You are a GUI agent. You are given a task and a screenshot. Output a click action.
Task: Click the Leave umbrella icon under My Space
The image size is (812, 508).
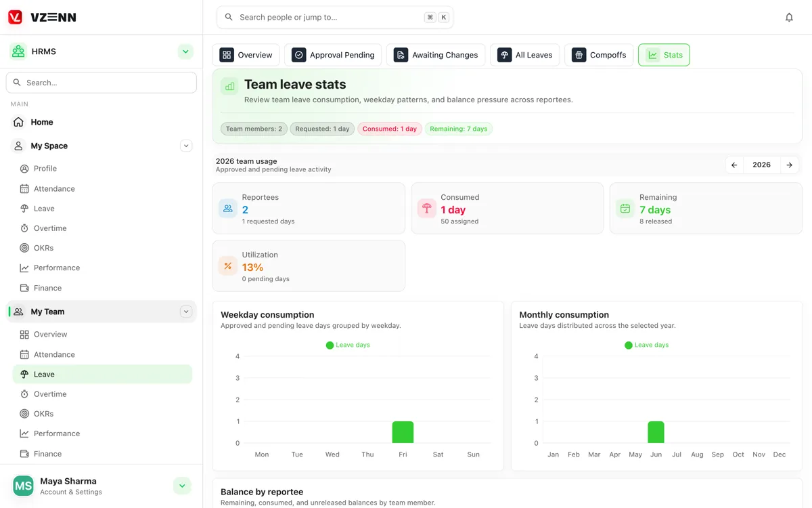[x=24, y=209]
